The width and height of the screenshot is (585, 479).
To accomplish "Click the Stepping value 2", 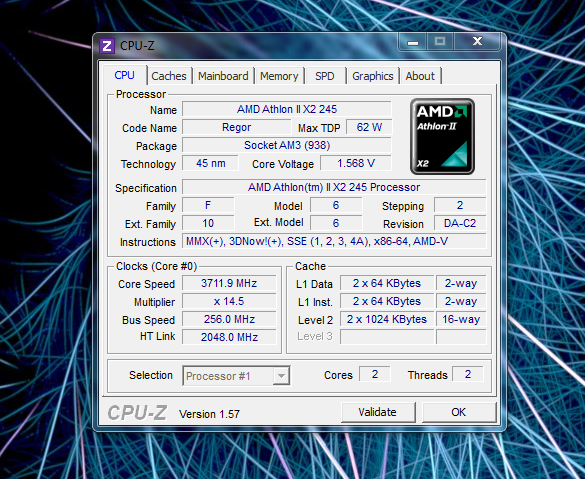I will point(460,205).
